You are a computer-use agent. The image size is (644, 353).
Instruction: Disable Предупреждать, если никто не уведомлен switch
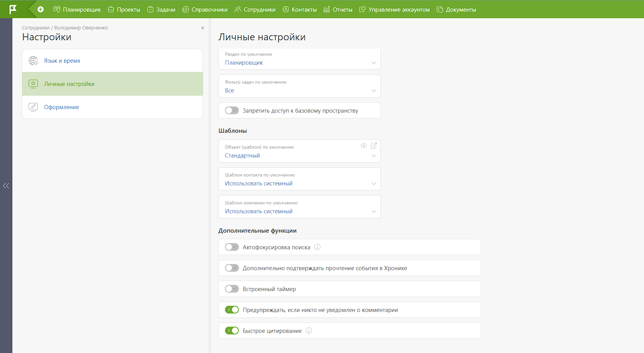coord(232,310)
